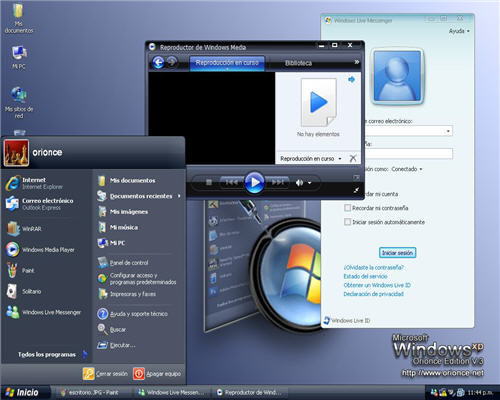Open the Ejecutar... dialog
This screenshot has width=500, height=400.
[116, 345]
